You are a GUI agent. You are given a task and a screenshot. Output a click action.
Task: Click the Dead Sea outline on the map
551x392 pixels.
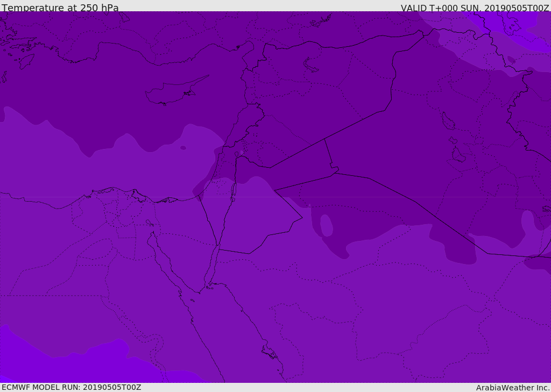[233, 192]
